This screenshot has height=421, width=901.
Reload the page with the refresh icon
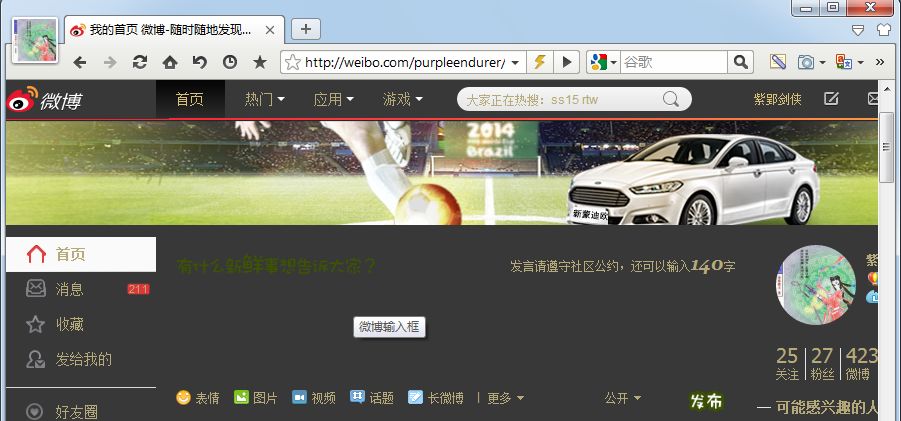pyautogui.click(x=140, y=63)
